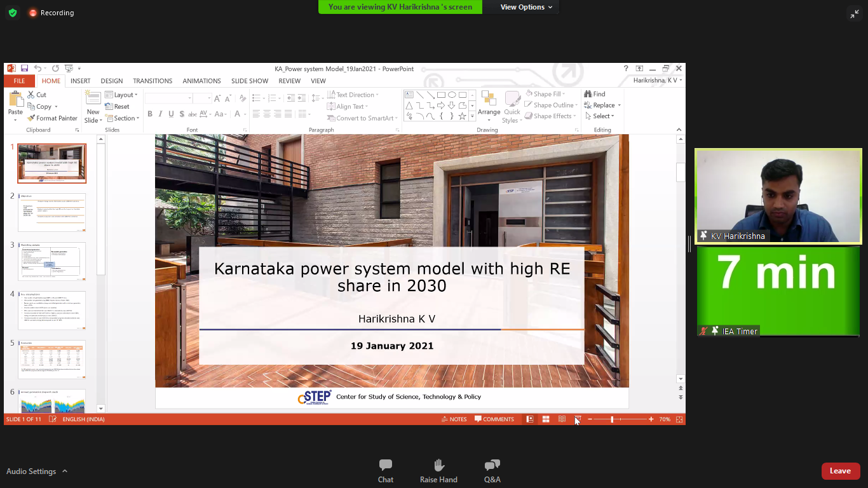
Task: Click the Raise Hand icon
Action: point(438,471)
